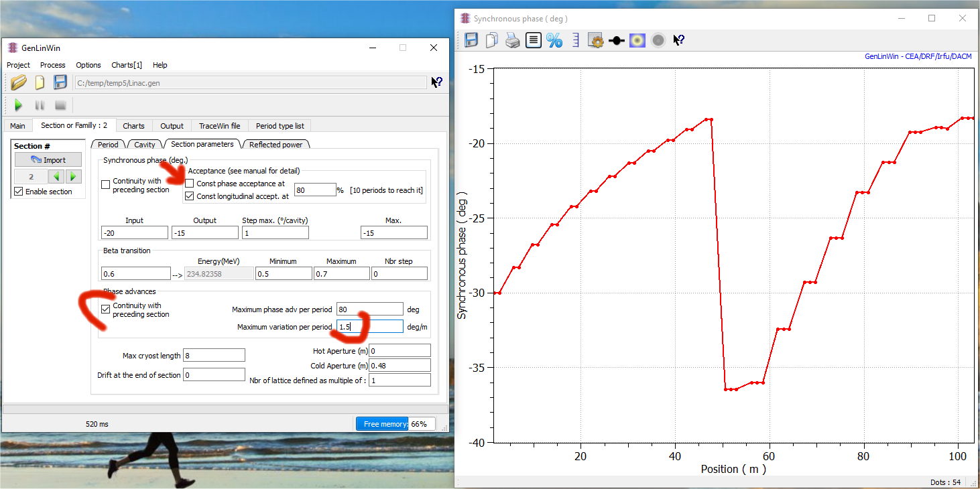This screenshot has width=980, height=489.
Task: Click the percent icon in chart toolbar
Action: 554,40
